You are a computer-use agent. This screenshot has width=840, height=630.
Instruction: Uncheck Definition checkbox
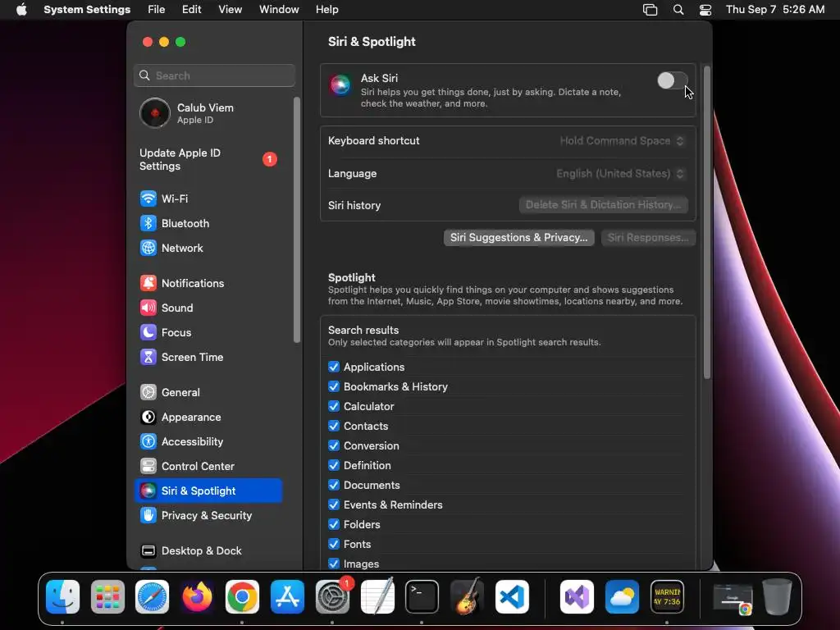click(x=334, y=465)
